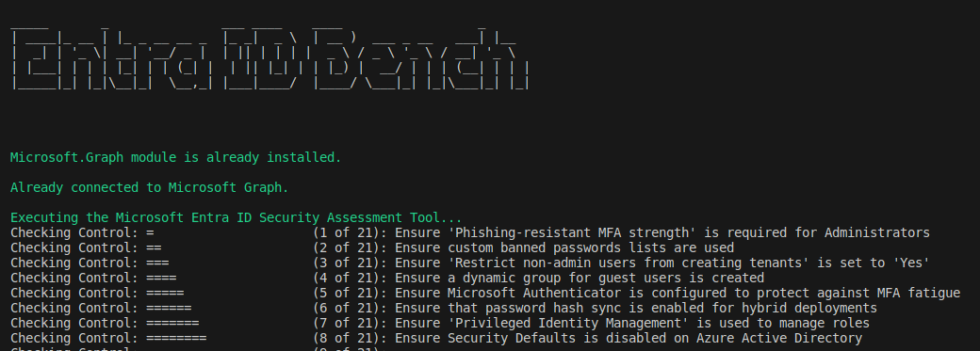Click the 'dynamic group for guest users' line
This screenshot has height=351, width=980.
(x=387, y=278)
